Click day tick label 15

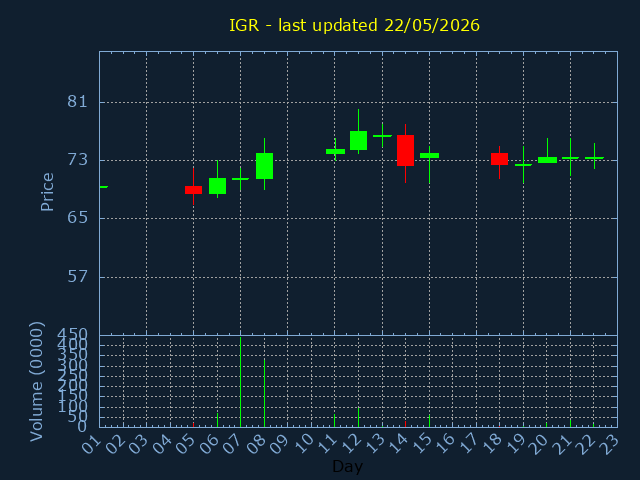coord(422,444)
